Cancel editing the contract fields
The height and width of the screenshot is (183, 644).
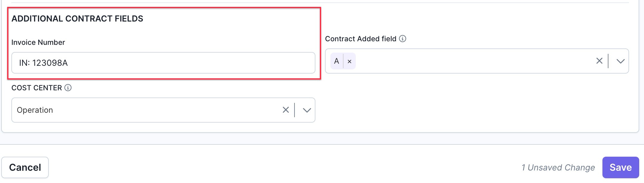[25, 167]
